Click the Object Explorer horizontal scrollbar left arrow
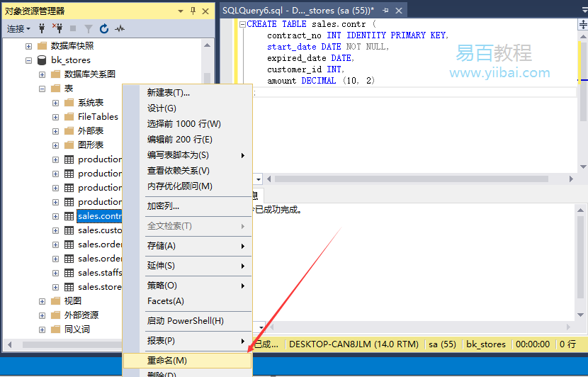The image size is (588, 377). coord(9,344)
